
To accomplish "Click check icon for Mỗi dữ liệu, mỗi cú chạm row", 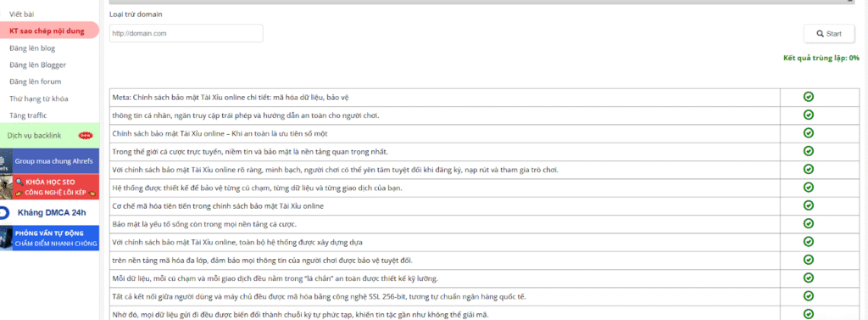I will point(808,278).
